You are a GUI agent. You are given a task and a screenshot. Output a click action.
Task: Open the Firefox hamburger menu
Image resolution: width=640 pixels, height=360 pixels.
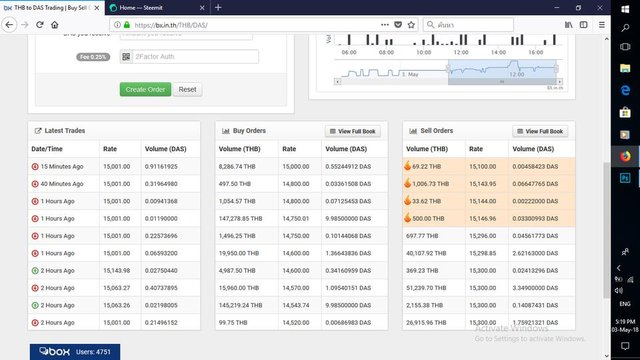pyautogui.click(x=602, y=25)
